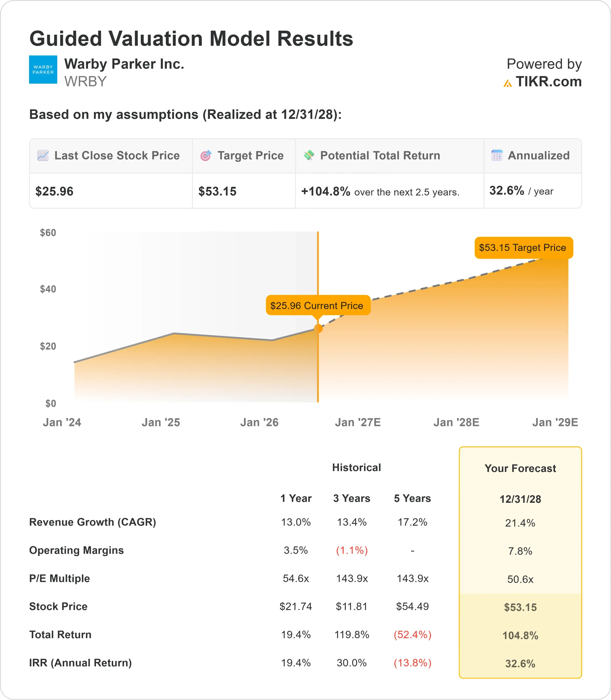Click the Jan '29E axis label

tap(555, 422)
